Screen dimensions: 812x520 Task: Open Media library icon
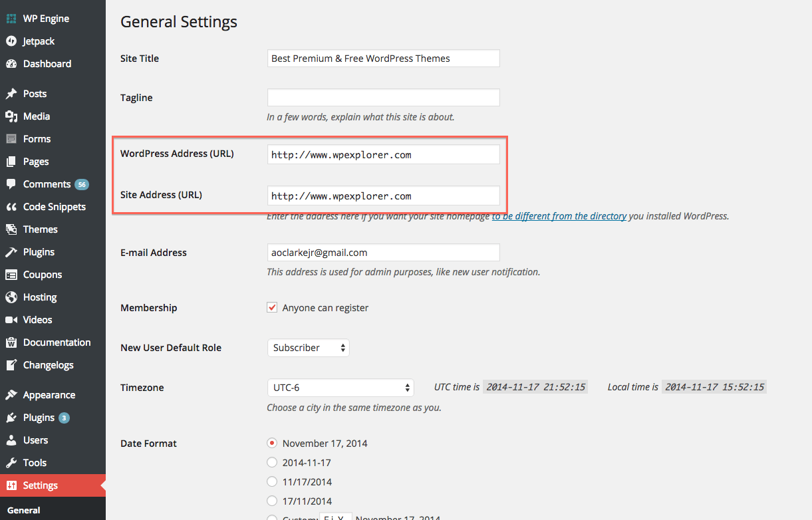[11, 116]
